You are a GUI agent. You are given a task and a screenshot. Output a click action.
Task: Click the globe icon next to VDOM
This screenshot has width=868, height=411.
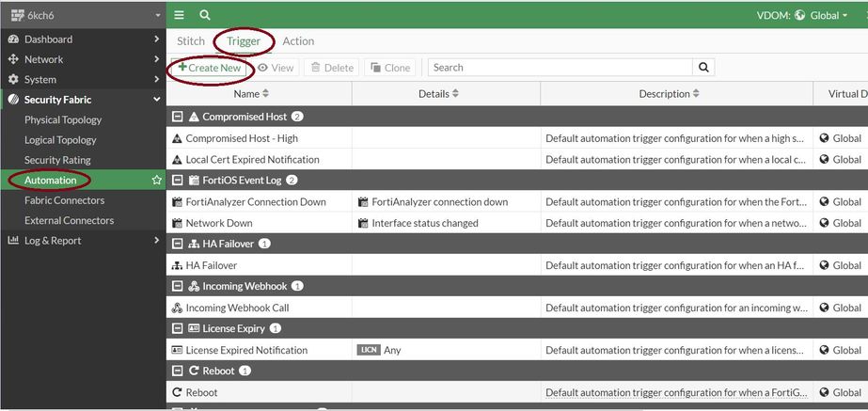pyautogui.click(x=799, y=15)
